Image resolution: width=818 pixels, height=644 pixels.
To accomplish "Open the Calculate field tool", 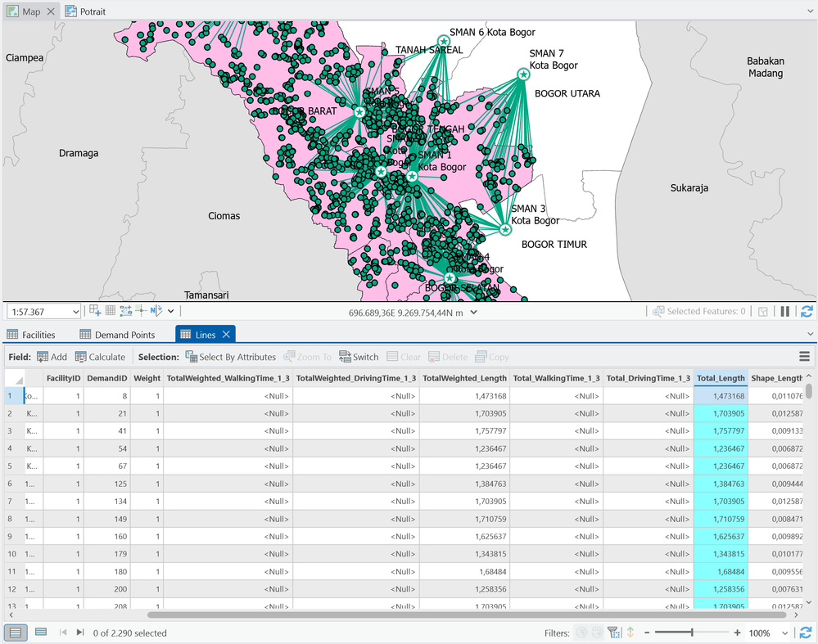I will (100, 357).
